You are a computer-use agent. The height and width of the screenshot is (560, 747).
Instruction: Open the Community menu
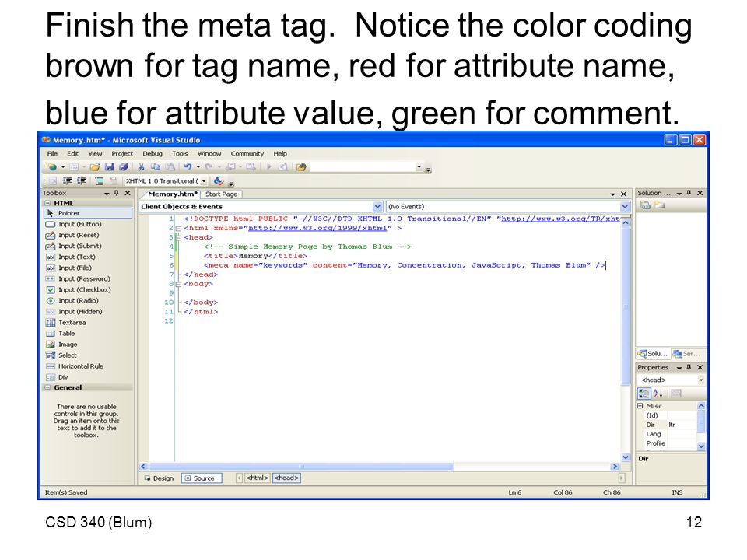point(247,154)
